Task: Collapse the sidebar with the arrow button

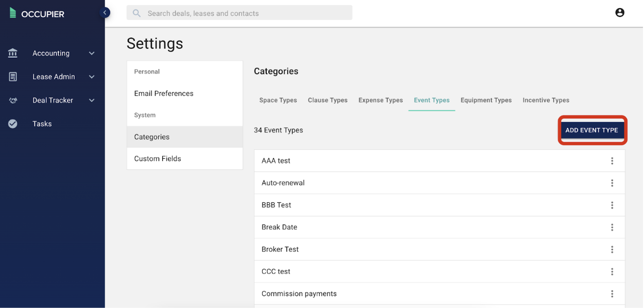Action: point(105,12)
